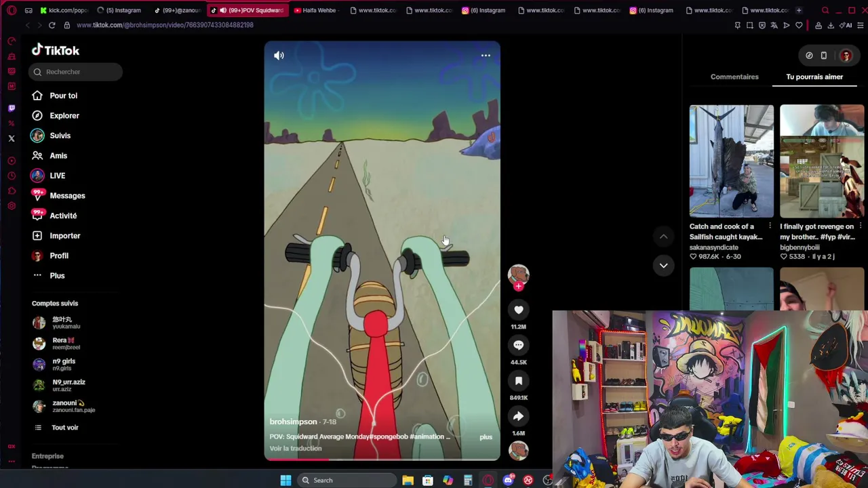Open the reemjbreel followed account
The height and width of the screenshot is (488, 868).
(57, 344)
